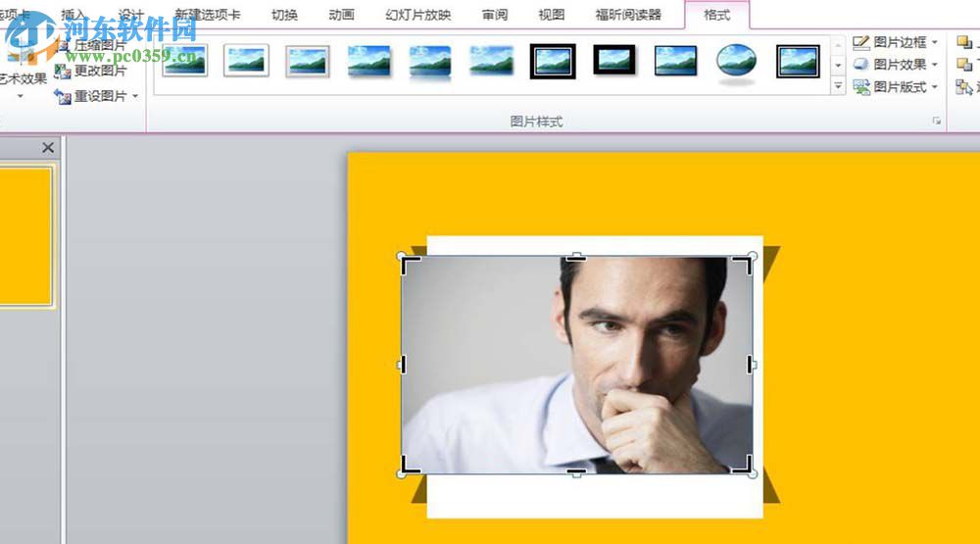Click the 图片边框 pencil icon
Image resolution: width=980 pixels, height=544 pixels.
[x=860, y=42]
